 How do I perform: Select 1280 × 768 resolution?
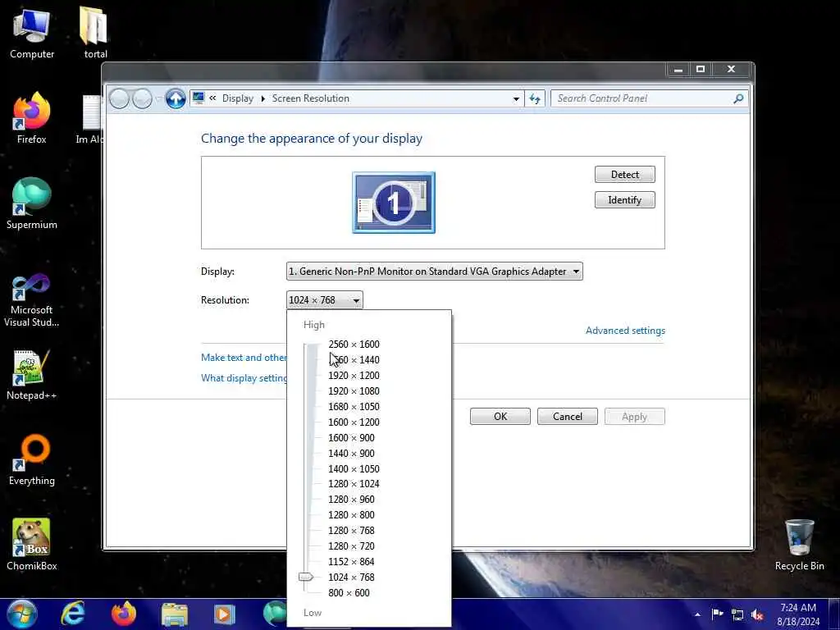click(x=351, y=530)
